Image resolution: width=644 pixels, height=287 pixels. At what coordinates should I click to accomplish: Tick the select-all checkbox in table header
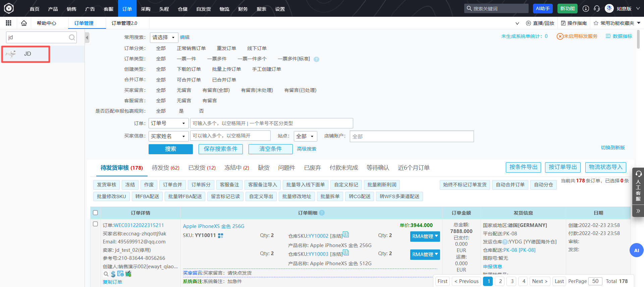(x=95, y=213)
